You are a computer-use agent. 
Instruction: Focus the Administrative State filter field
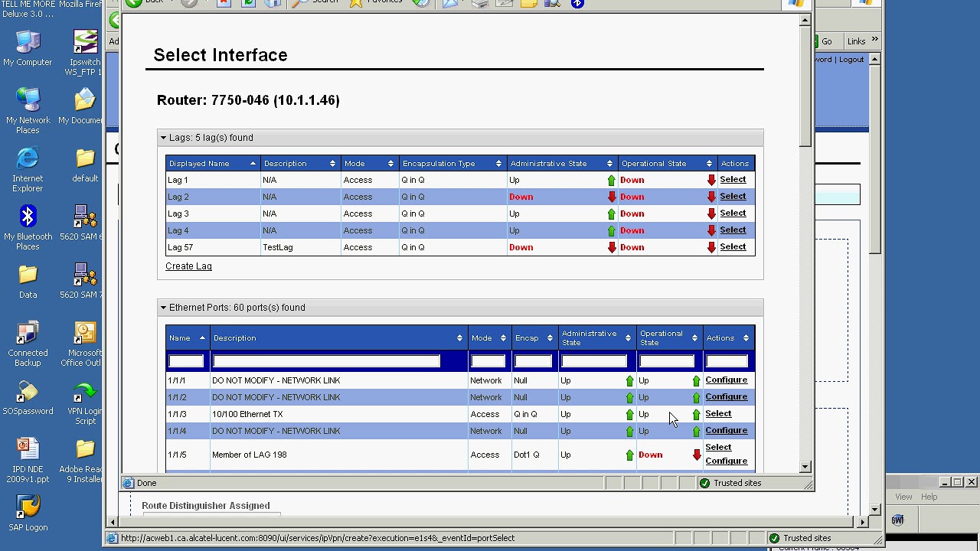coord(595,361)
